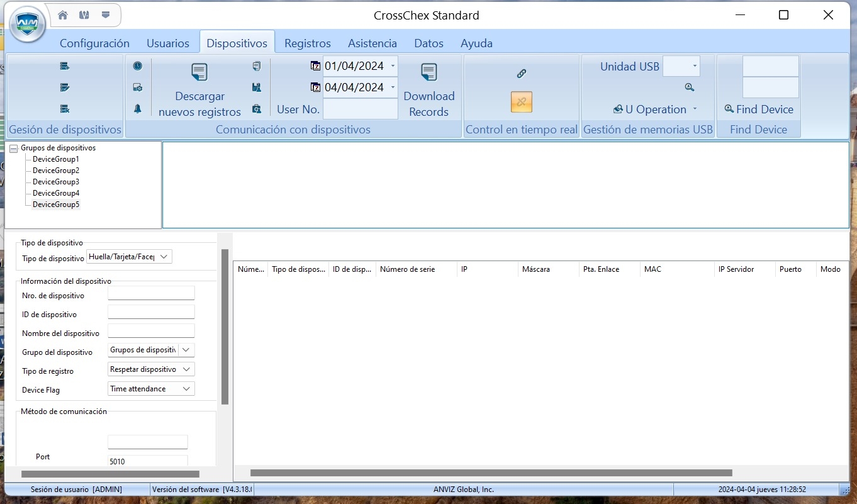This screenshot has height=504, width=857.
Task: Go to the Asistencia tab
Action: pos(372,43)
